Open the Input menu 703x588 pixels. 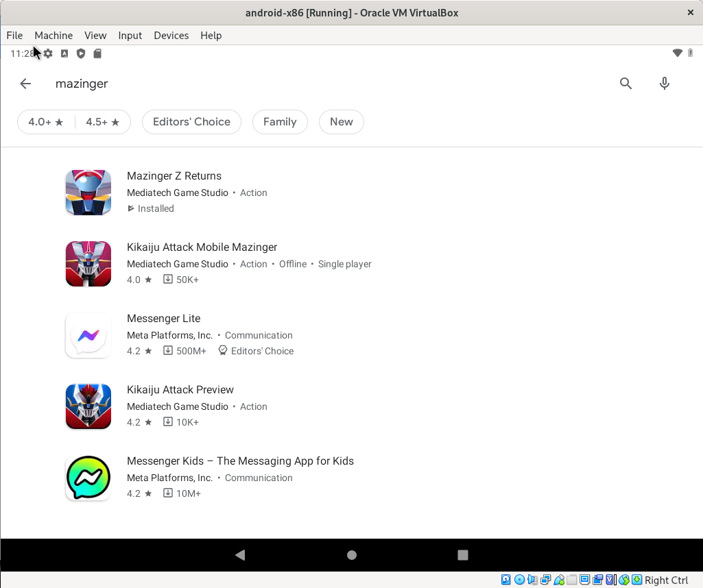point(130,36)
